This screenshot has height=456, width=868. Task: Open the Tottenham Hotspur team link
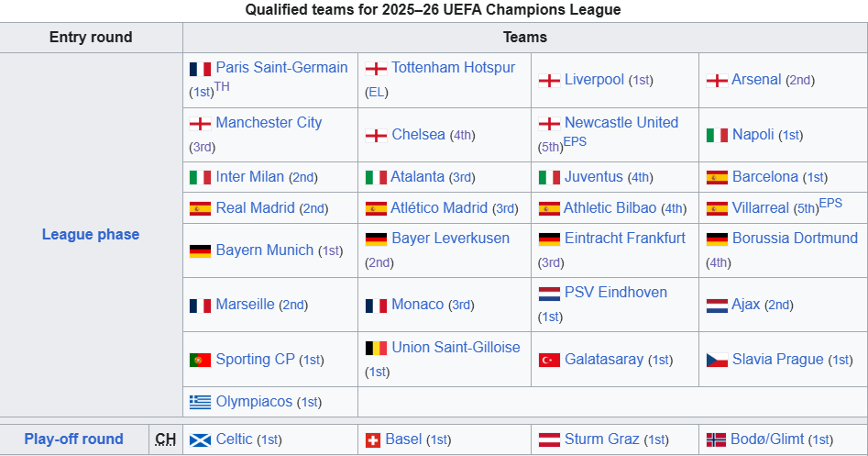coord(454,68)
